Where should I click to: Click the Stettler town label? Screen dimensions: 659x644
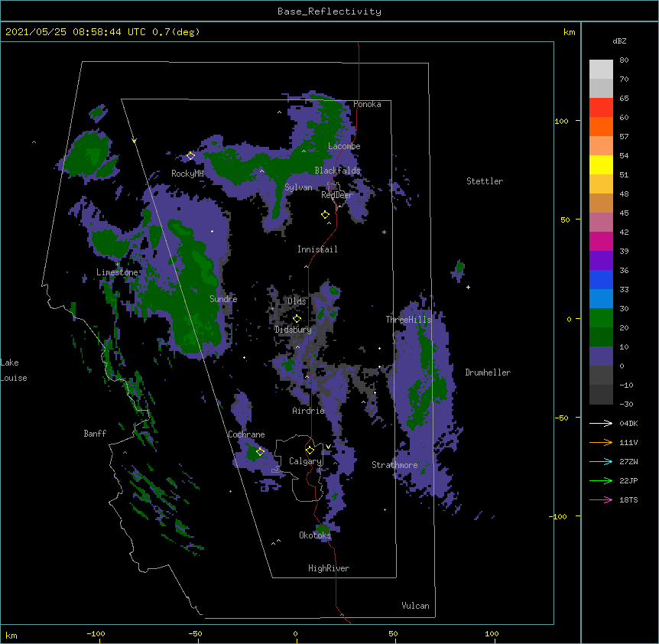(x=485, y=181)
